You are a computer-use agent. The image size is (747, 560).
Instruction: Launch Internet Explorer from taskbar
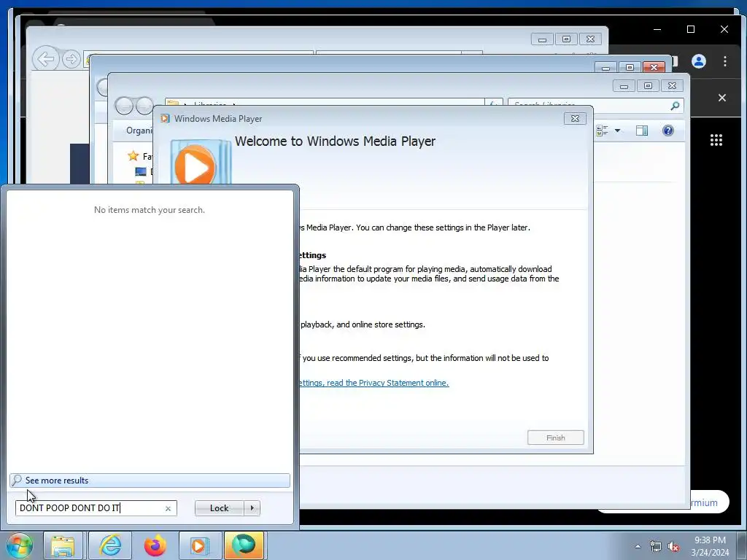(x=109, y=545)
